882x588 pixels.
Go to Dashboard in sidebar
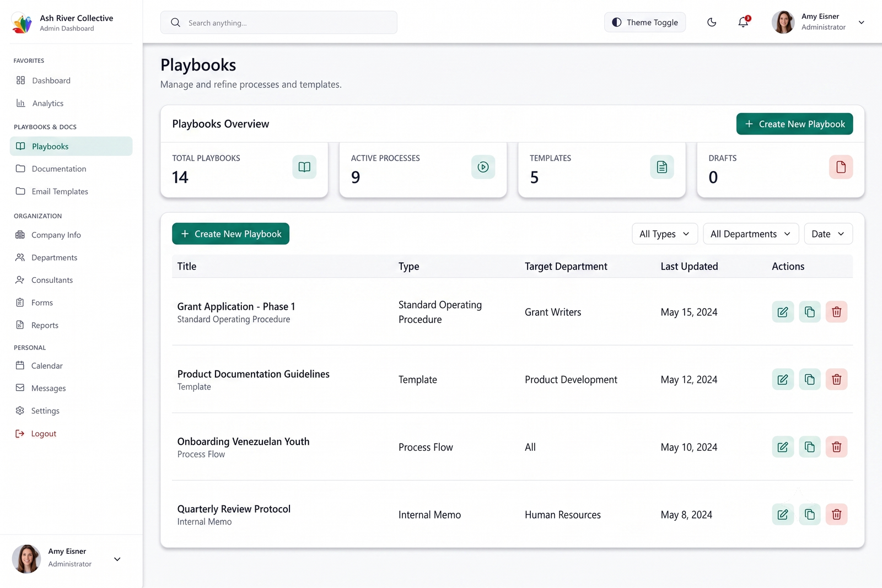point(71,80)
